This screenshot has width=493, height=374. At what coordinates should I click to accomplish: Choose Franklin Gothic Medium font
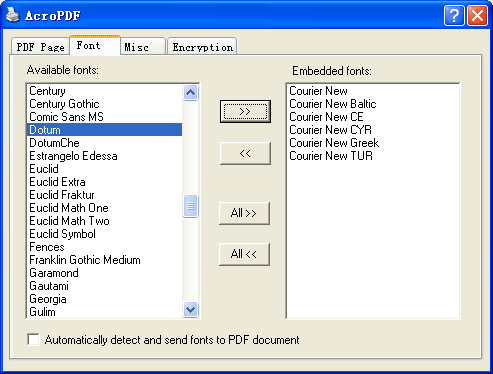[104, 260]
